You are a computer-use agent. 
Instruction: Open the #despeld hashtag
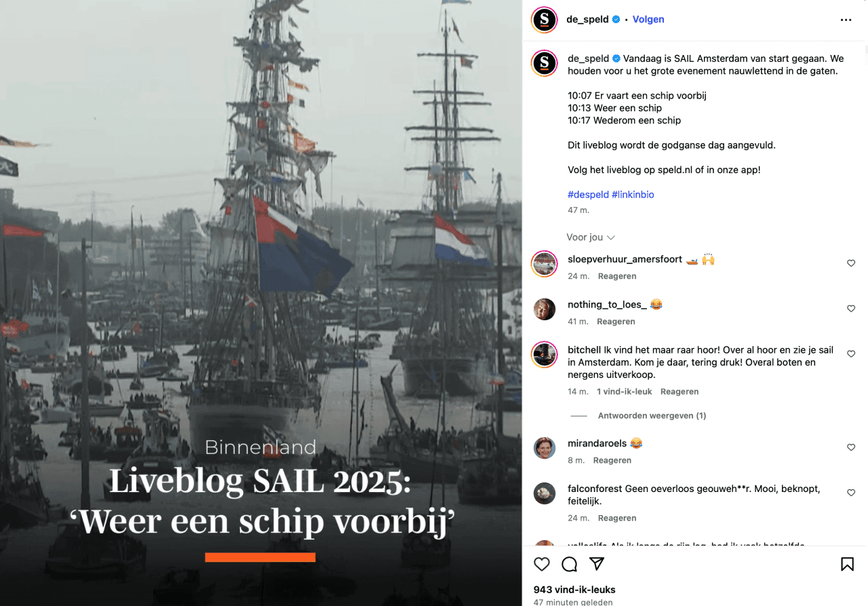point(588,195)
